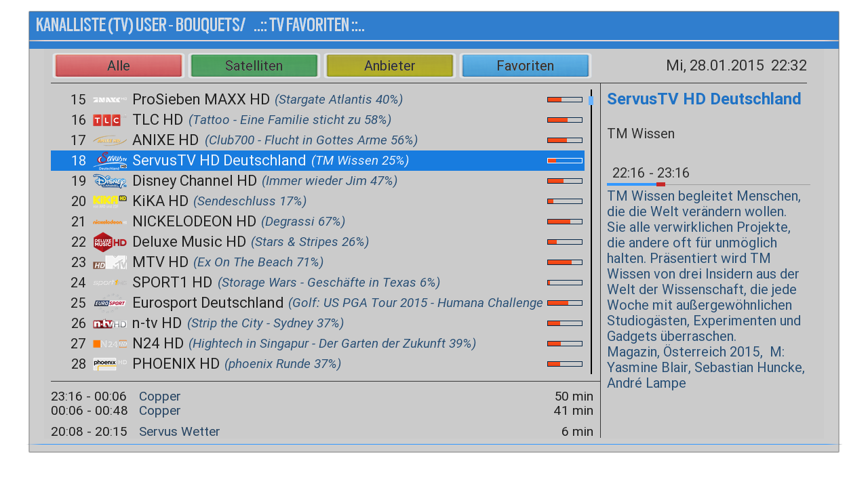The width and height of the screenshot is (868, 488).
Task: Click N24 HD programme progress bar
Action: pyautogui.click(x=564, y=344)
